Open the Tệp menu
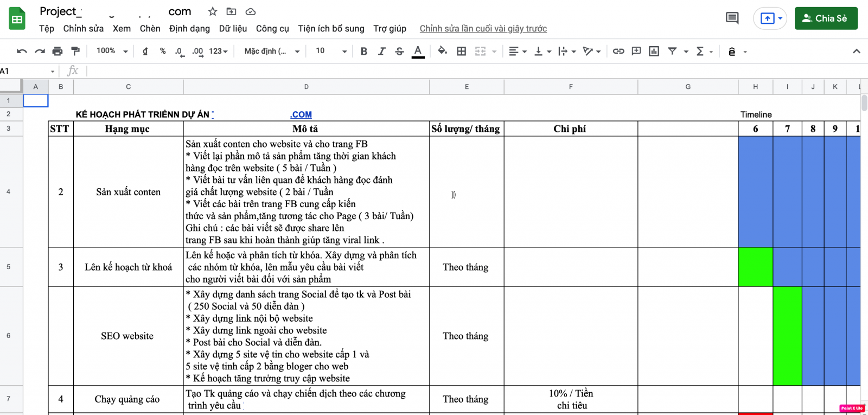 pos(47,28)
